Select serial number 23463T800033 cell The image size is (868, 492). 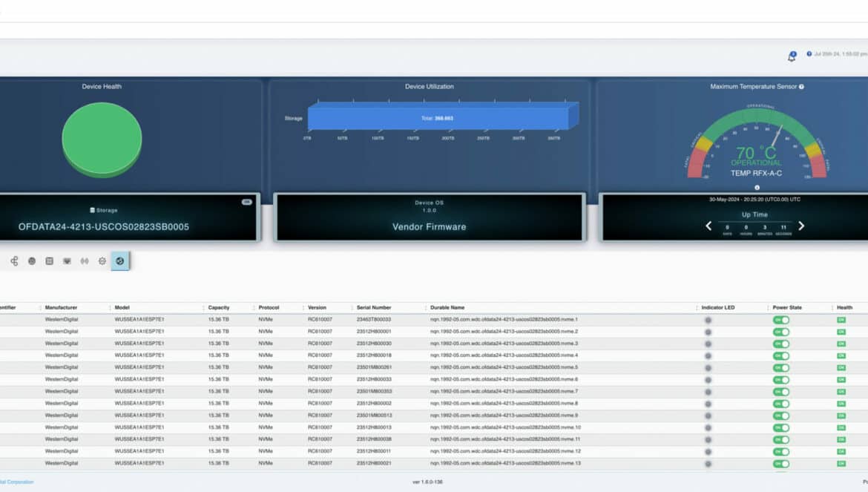click(374, 319)
